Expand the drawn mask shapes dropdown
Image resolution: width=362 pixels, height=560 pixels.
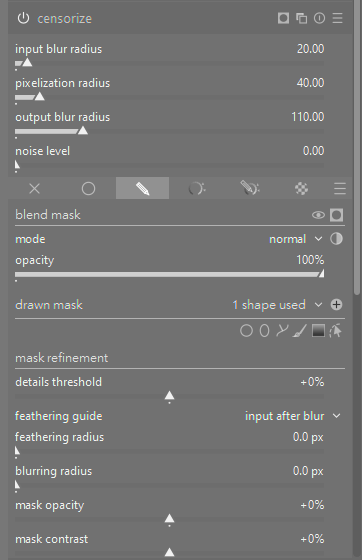pyautogui.click(x=277, y=305)
